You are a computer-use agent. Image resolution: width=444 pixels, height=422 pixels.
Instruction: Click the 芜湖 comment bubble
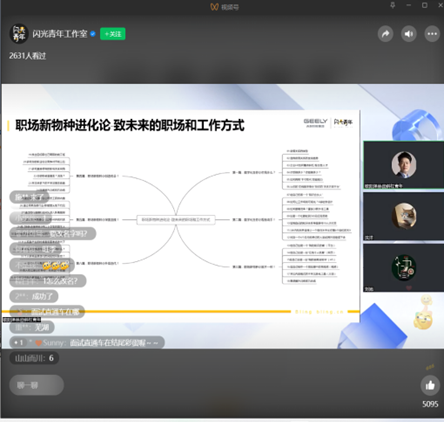(x=32, y=327)
